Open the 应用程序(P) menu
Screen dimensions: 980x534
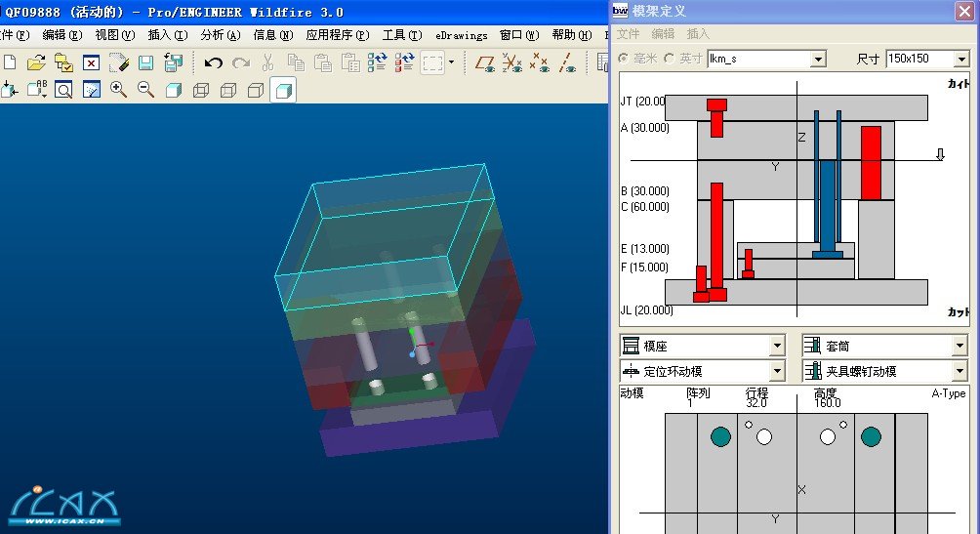[x=337, y=35]
